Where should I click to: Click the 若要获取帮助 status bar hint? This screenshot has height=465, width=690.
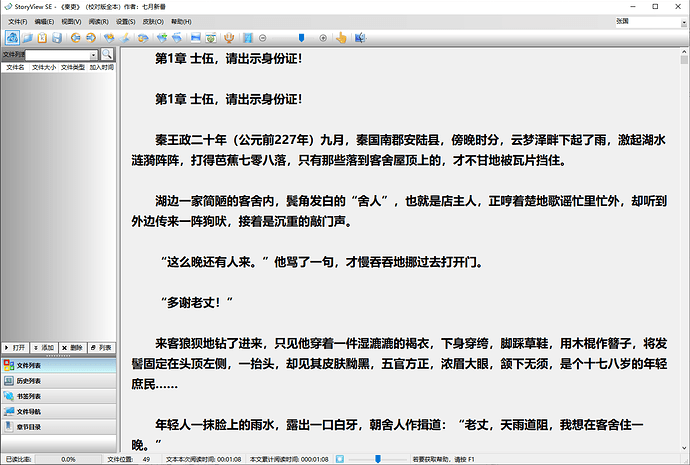(444, 459)
